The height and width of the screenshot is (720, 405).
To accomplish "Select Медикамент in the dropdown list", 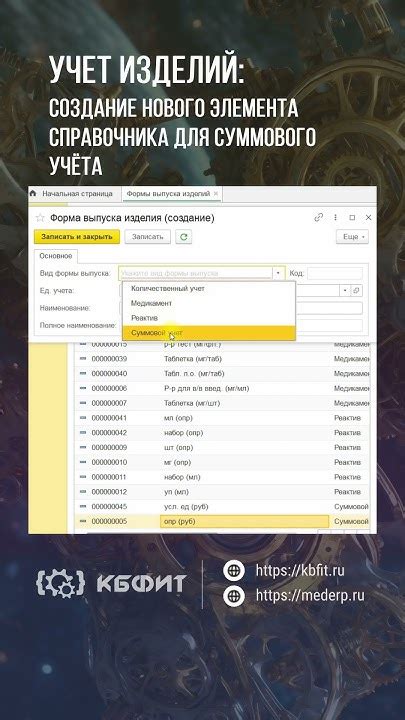I will [208, 304].
